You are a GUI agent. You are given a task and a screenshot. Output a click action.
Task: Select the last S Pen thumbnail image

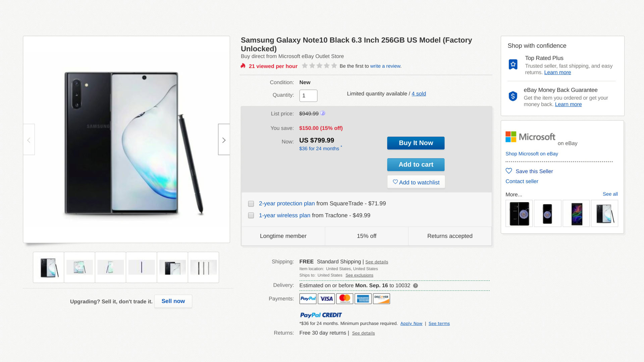[x=203, y=267]
